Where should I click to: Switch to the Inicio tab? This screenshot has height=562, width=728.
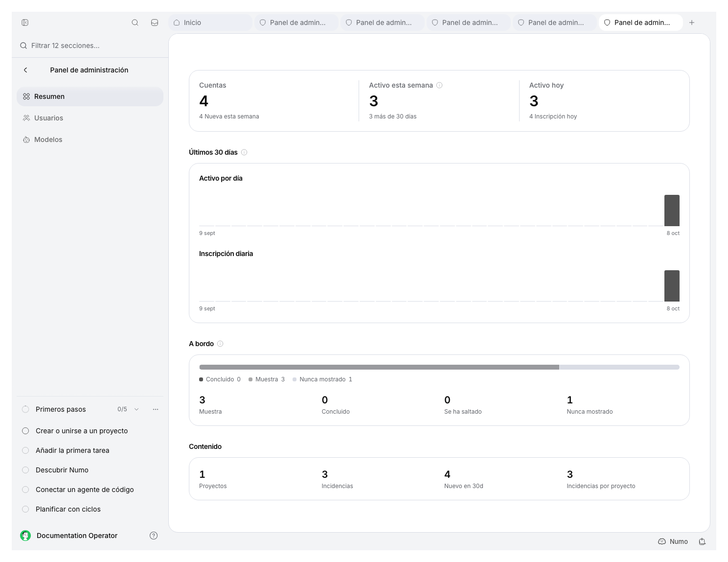click(x=210, y=23)
